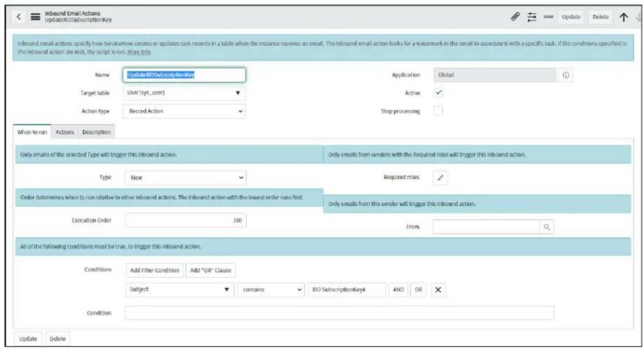This screenshot has width=644, height=348.
Task: Click the Execution Order field
Action: click(185, 221)
